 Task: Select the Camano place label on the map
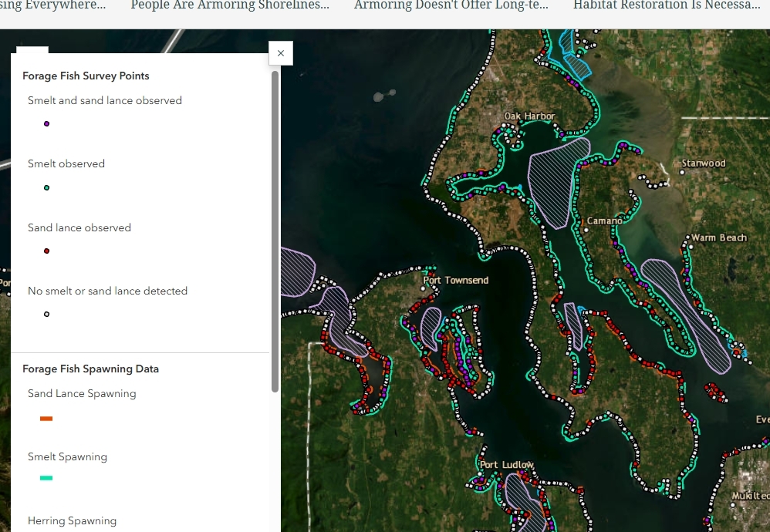[x=604, y=221]
